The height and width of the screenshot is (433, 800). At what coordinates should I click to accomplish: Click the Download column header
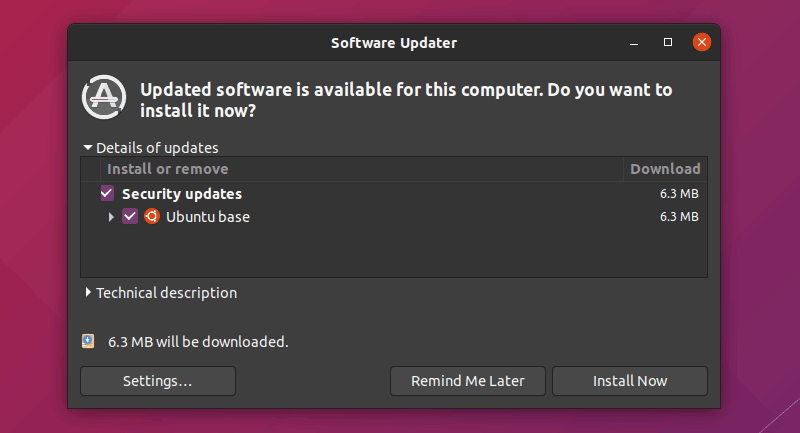point(665,169)
